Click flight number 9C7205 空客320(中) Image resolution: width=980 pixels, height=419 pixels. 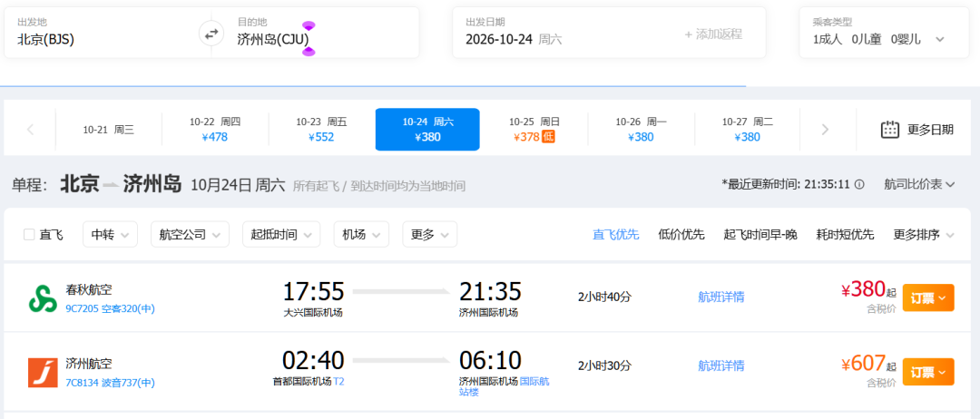pos(110,308)
